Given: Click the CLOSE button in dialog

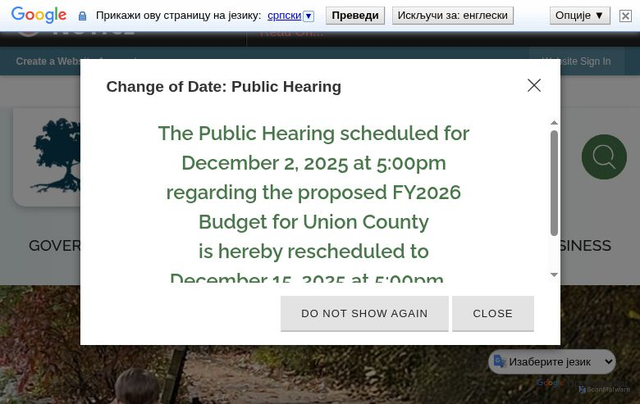Looking at the screenshot, I should pyautogui.click(x=493, y=313).
